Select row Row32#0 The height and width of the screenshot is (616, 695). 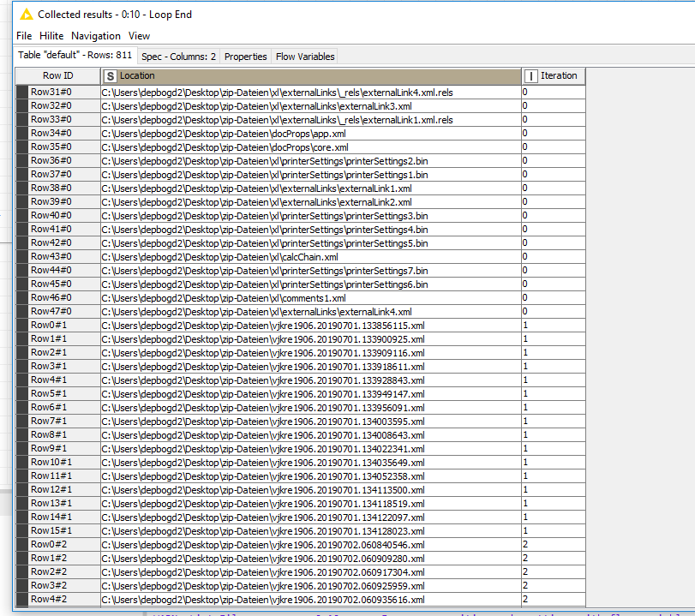58,106
